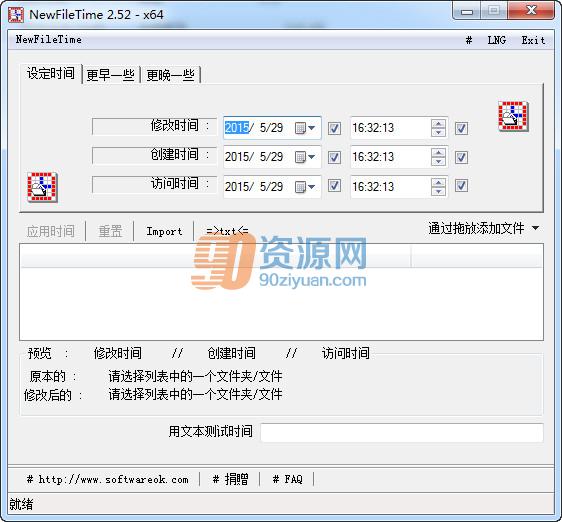Image resolution: width=562 pixels, height=522 pixels.
Task: Open the # FAQ link
Action: click(x=287, y=479)
